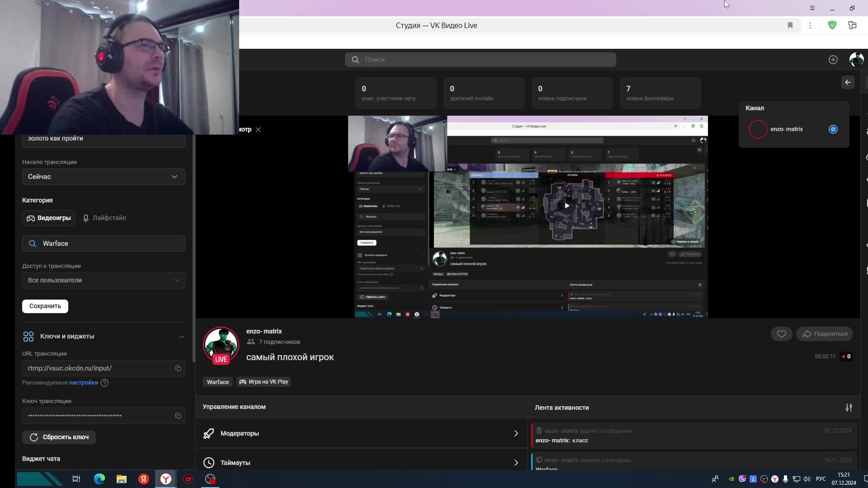Click the microphone tray icon
Screen dimensions: 868x488
(786, 479)
